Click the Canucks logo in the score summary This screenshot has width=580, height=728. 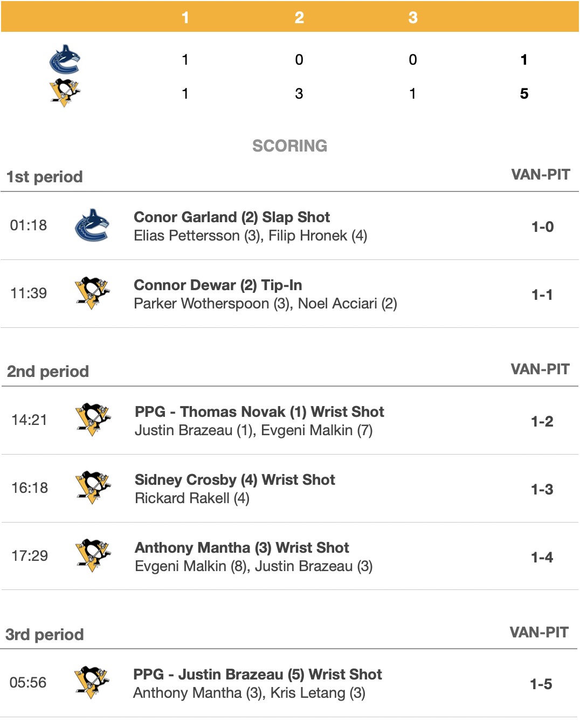pyautogui.click(x=65, y=59)
